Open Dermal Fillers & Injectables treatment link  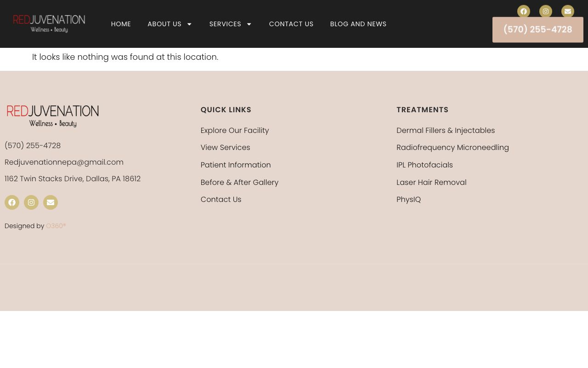(446, 130)
